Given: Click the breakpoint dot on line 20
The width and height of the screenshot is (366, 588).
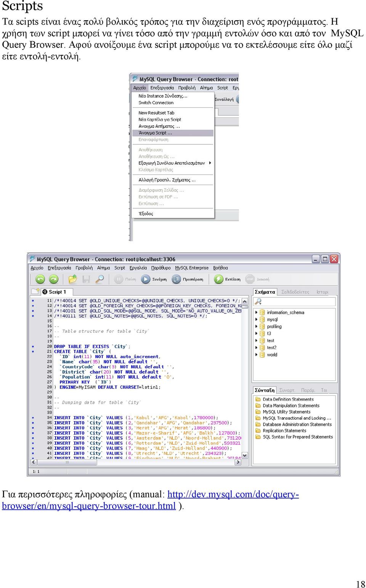Looking at the screenshot, I should click(33, 347).
